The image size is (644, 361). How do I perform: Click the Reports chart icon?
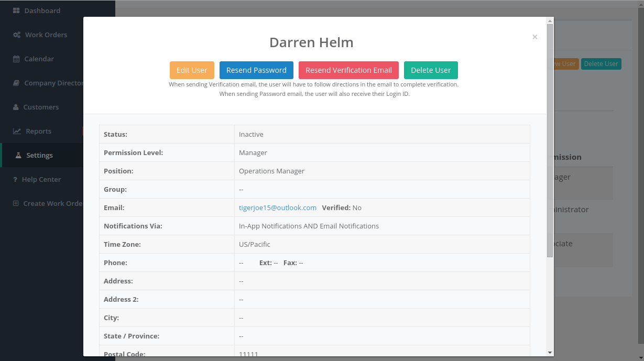point(17,131)
